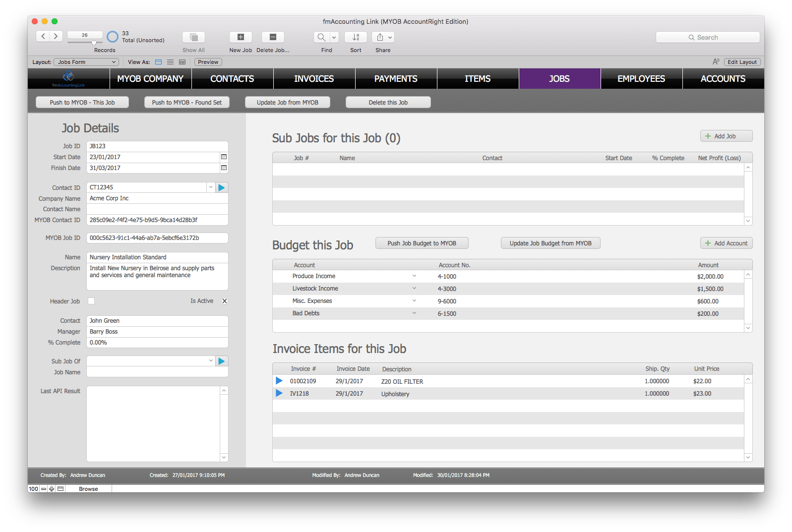This screenshot has height=532, width=792.
Task: Open Start Date calendar picker
Action: [x=224, y=157]
